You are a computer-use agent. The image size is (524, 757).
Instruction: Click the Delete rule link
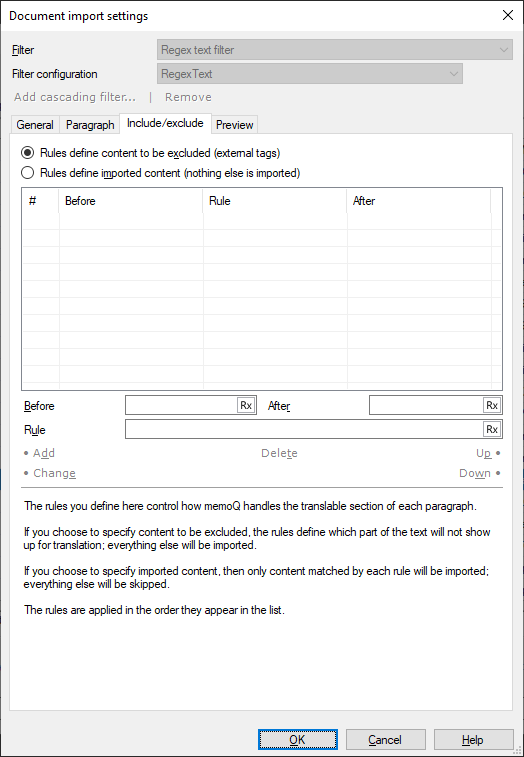(x=279, y=453)
